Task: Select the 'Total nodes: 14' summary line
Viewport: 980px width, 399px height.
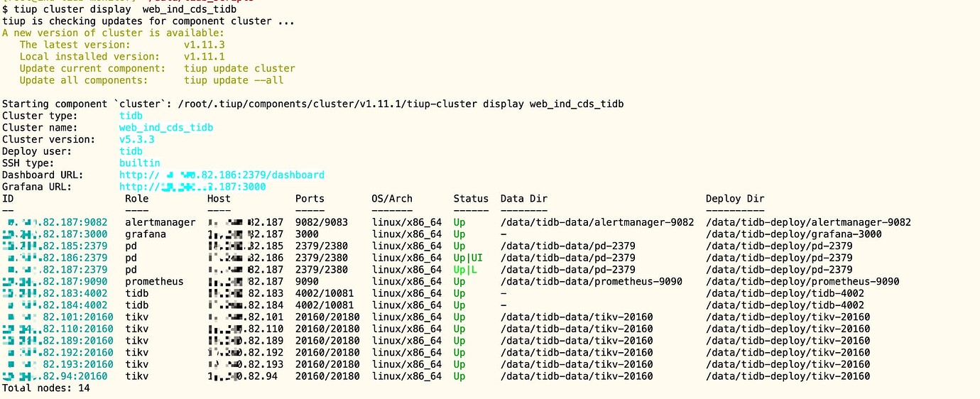Action: coord(46,388)
